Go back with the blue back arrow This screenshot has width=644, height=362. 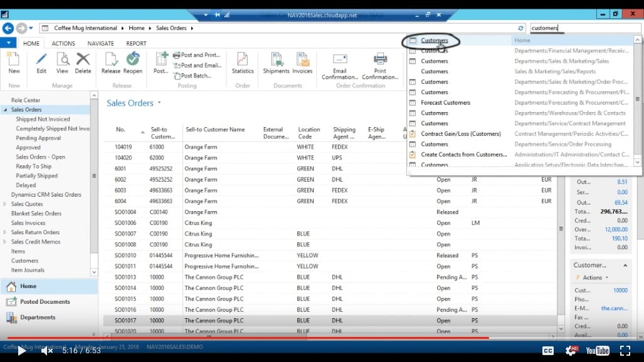[8, 28]
